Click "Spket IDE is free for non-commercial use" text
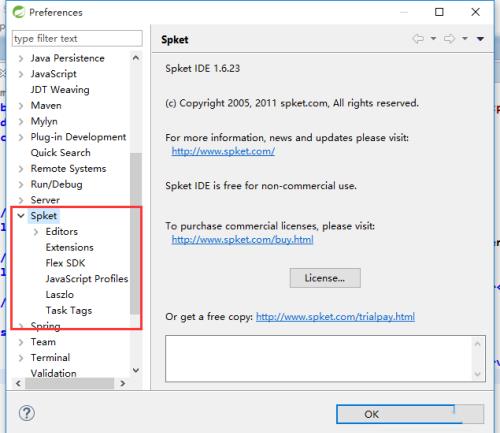Image resolution: width=500 pixels, height=433 pixels. (x=261, y=186)
